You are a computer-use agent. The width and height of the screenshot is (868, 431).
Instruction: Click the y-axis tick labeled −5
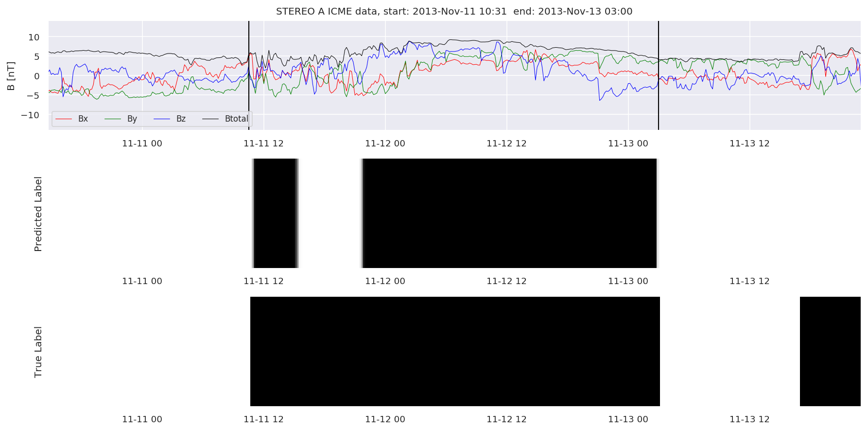pos(33,96)
